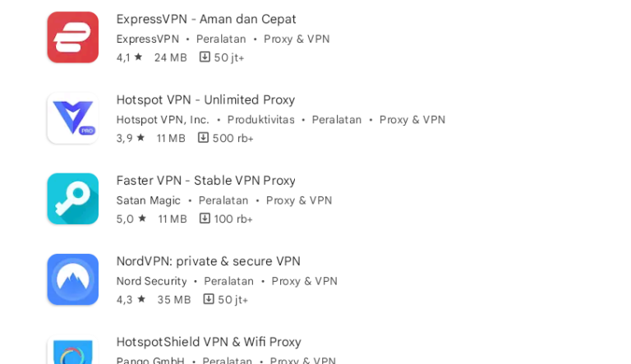
Task: Tap the HotspotShield app icon
Action: [72, 352]
